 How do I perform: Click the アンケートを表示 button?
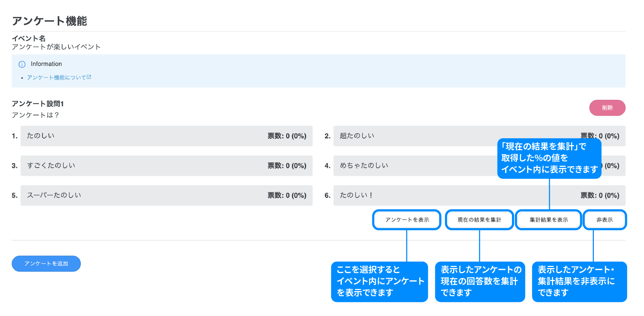coord(407,220)
